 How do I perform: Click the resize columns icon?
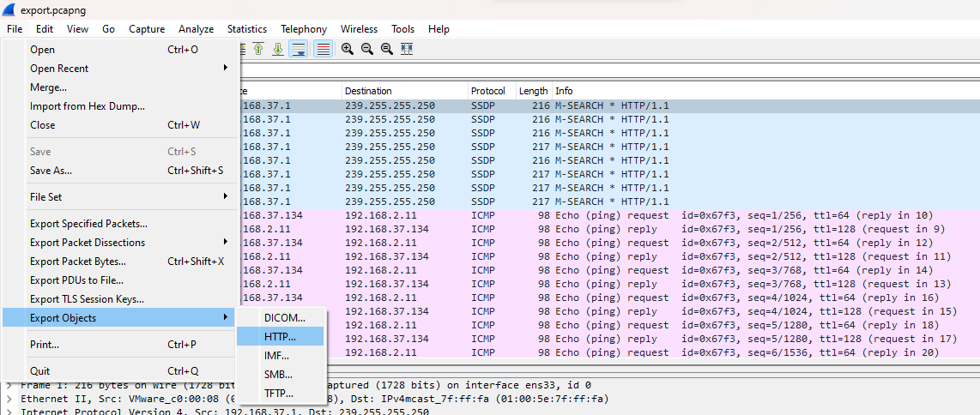pyautogui.click(x=407, y=50)
